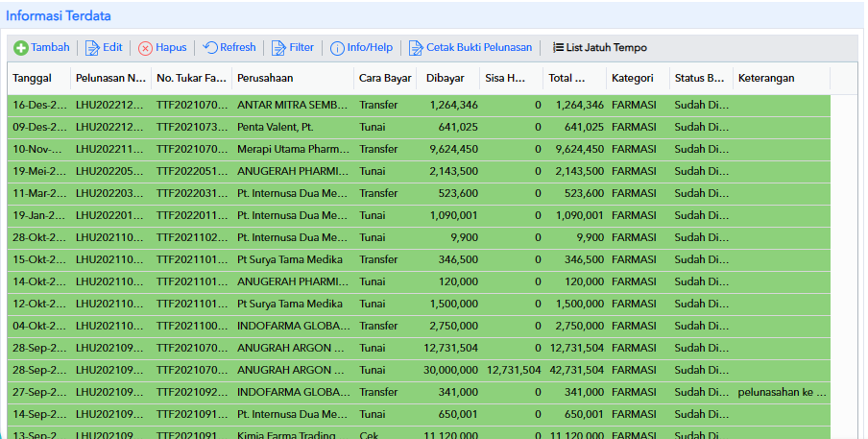The image size is (868, 439).
Task: Sort by Keterangan column header
Action: (781, 78)
